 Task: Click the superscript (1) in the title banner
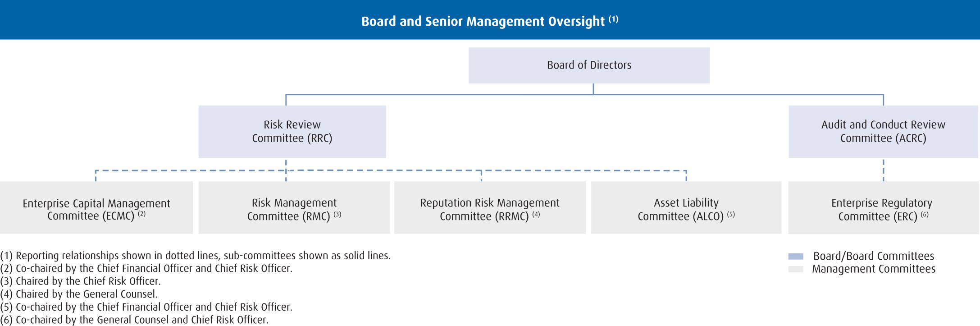(613, 19)
